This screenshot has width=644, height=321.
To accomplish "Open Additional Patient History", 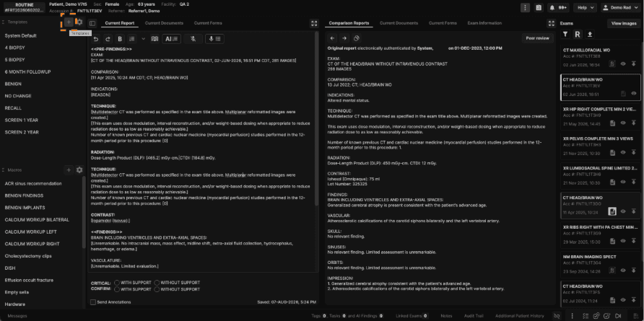I will click(519, 316).
